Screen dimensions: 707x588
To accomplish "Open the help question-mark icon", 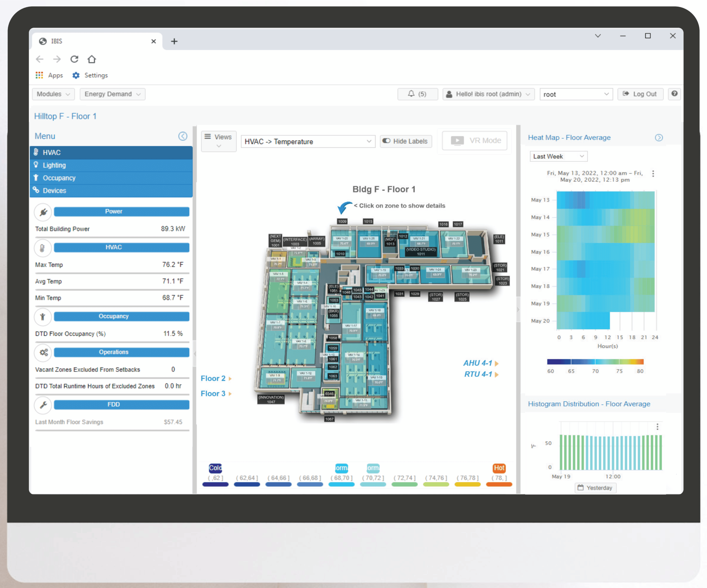I will 674,94.
